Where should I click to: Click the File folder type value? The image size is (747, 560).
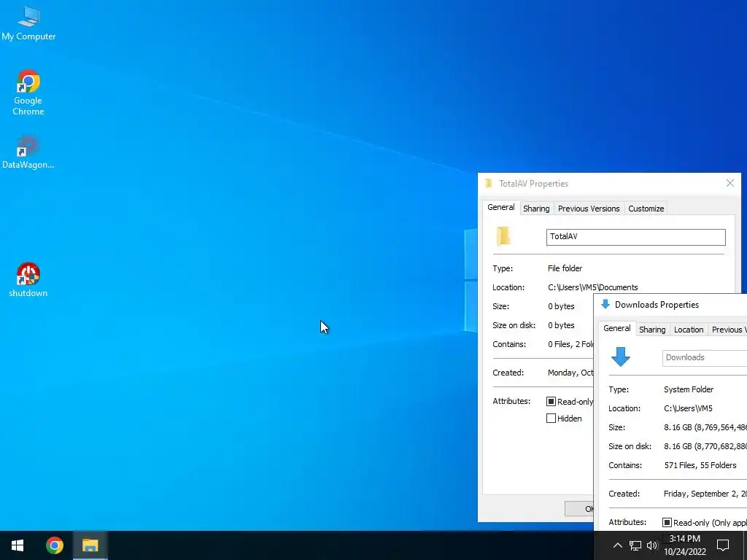[x=565, y=268]
